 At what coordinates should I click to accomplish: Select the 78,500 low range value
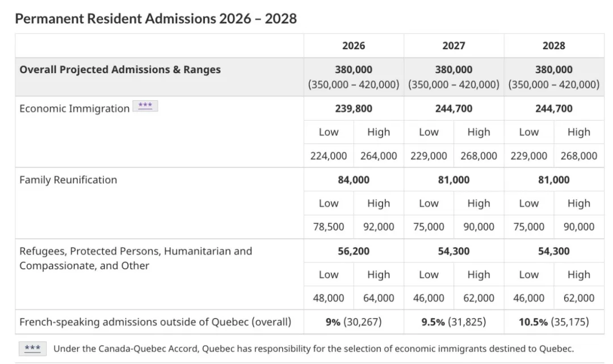pyautogui.click(x=328, y=227)
